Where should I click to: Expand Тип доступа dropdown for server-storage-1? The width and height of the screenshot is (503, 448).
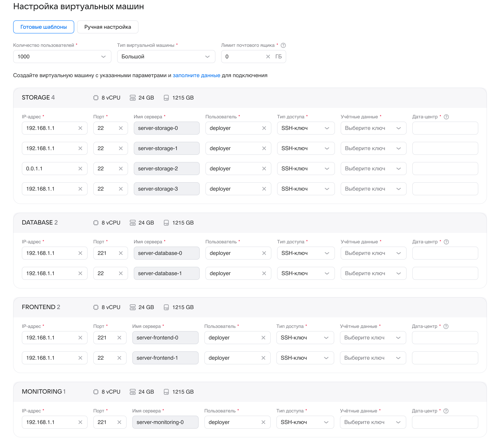coord(306,148)
